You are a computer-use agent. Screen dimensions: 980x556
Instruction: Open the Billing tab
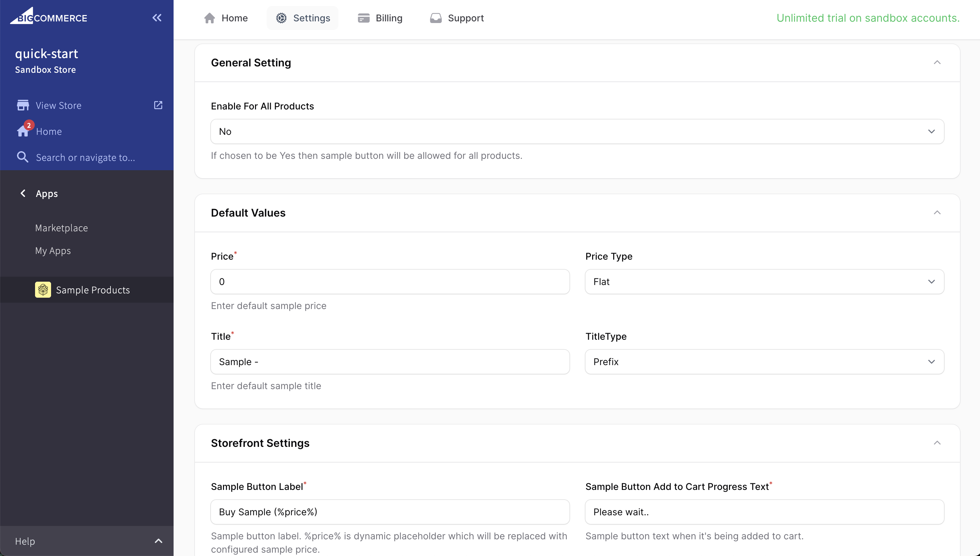380,18
